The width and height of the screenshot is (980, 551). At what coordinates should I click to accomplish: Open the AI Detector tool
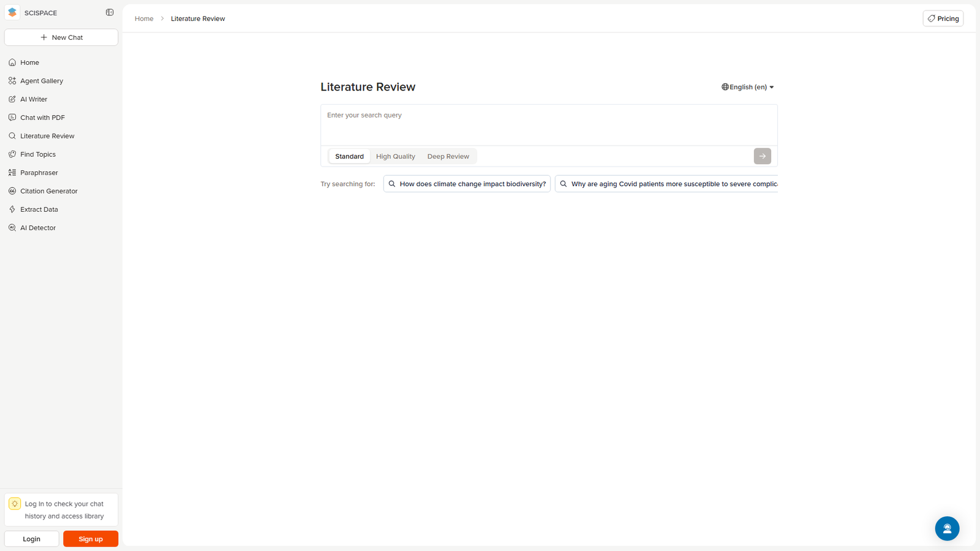click(x=37, y=228)
